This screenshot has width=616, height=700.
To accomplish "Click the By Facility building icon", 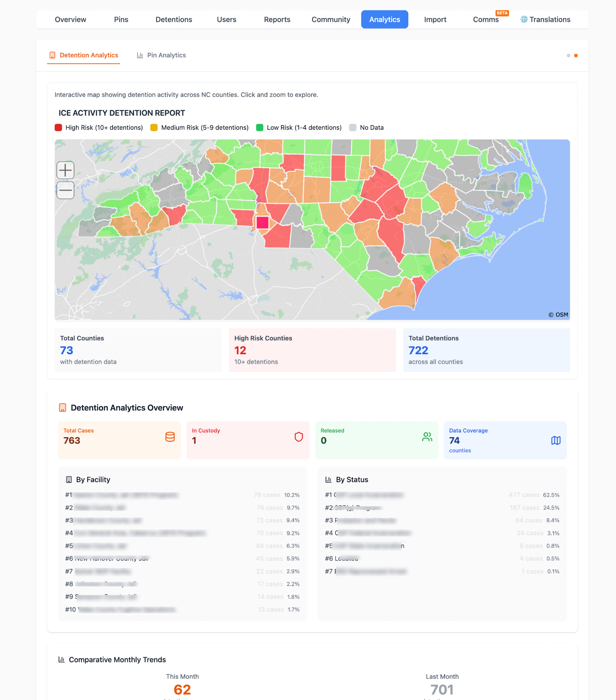I will point(69,479).
